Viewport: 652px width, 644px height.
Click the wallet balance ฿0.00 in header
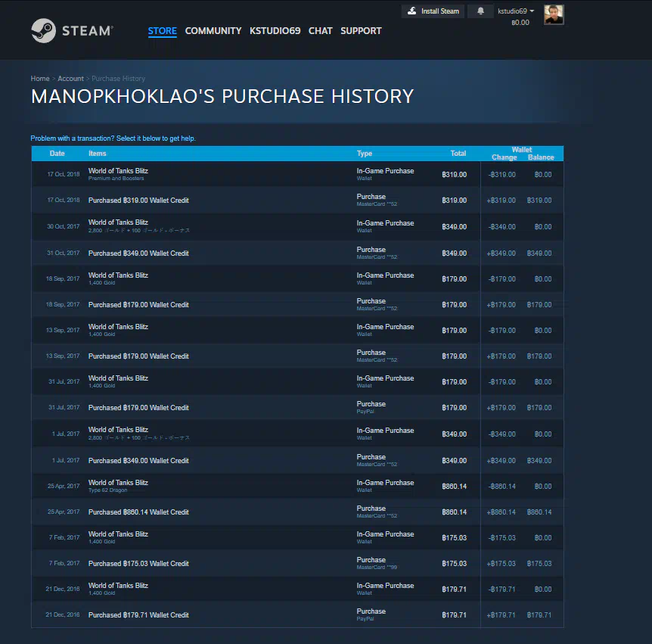pos(520,23)
